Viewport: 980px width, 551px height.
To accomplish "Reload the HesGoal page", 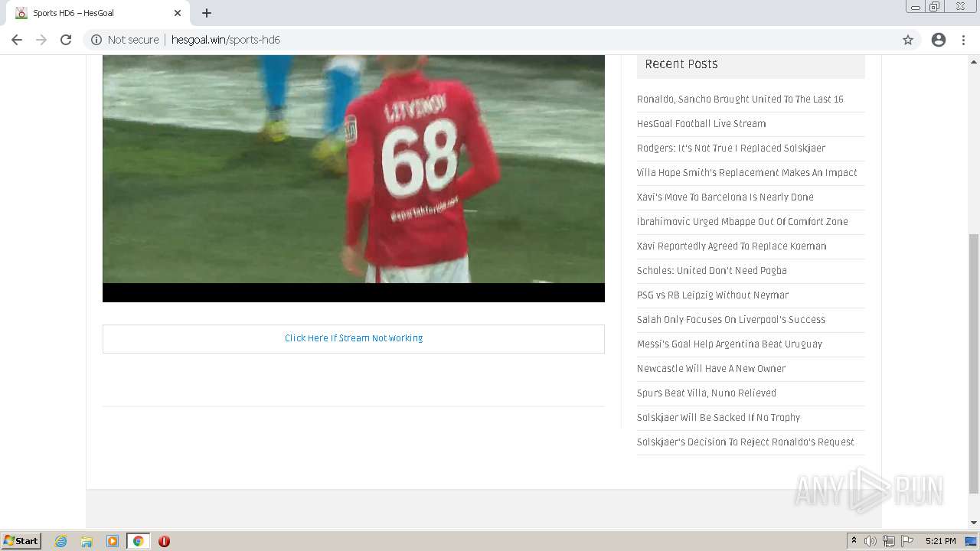I will tap(66, 40).
